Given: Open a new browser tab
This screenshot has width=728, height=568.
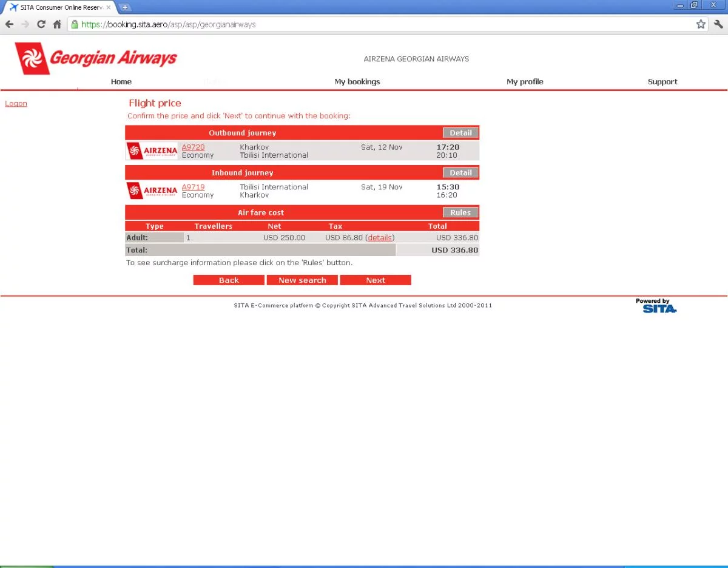Looking at the screenshot, I should pyautogui.click(x=125, y=7).
